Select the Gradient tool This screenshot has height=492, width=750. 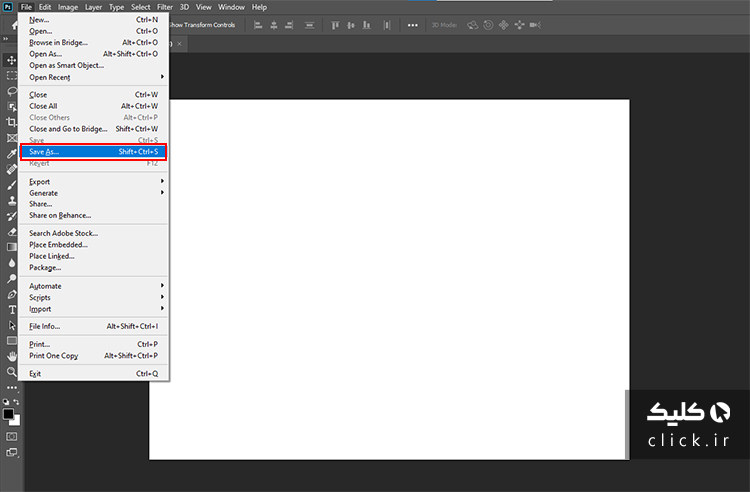coord(11,247)
